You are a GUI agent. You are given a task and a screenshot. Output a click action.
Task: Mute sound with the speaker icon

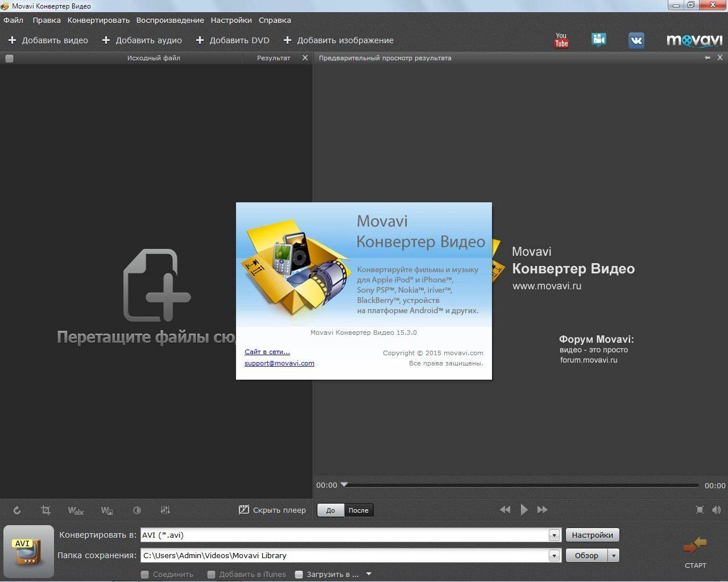[717, 510]
